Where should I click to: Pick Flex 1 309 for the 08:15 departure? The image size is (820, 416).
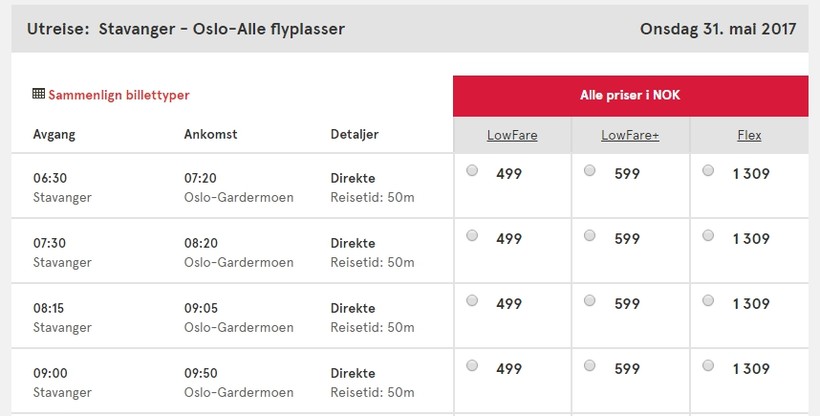[708, 301]
